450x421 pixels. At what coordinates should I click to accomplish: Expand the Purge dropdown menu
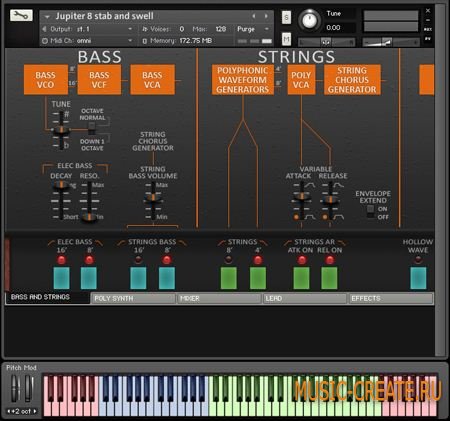pyautogui.click(x=253, y=29)
